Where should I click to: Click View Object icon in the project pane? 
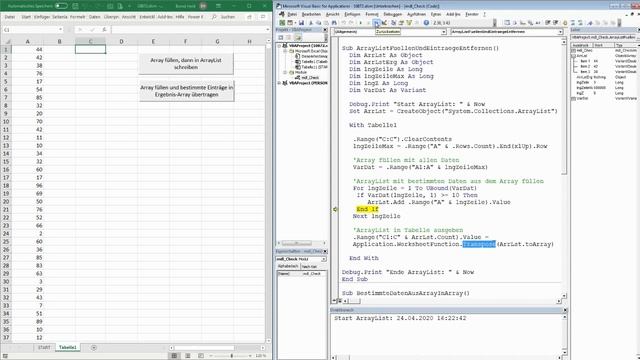click(289, 38)
